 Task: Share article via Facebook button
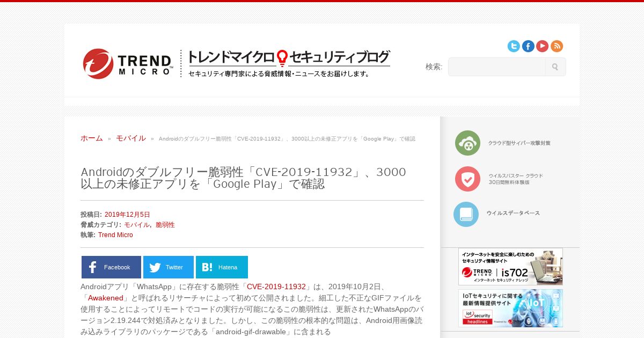tap(111, 267)
